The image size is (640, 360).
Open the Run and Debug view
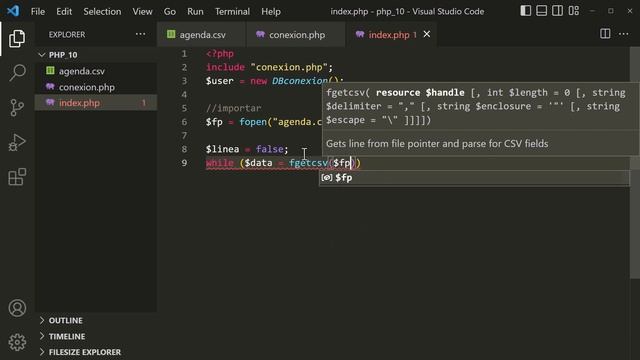pos(17,142)
